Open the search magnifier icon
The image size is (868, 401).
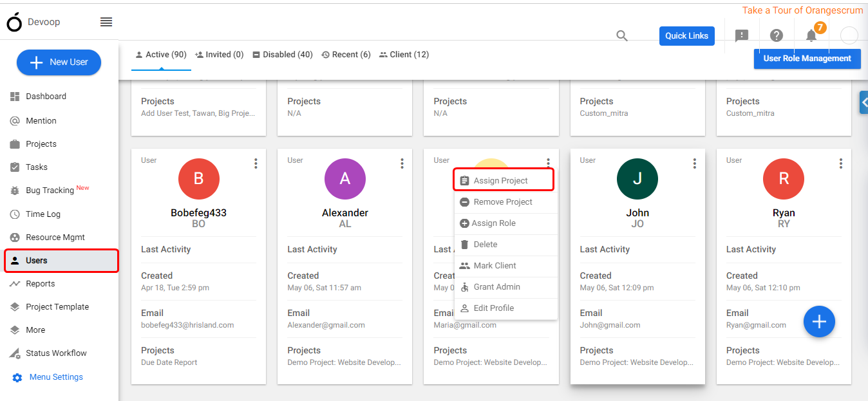click(622, 36)
